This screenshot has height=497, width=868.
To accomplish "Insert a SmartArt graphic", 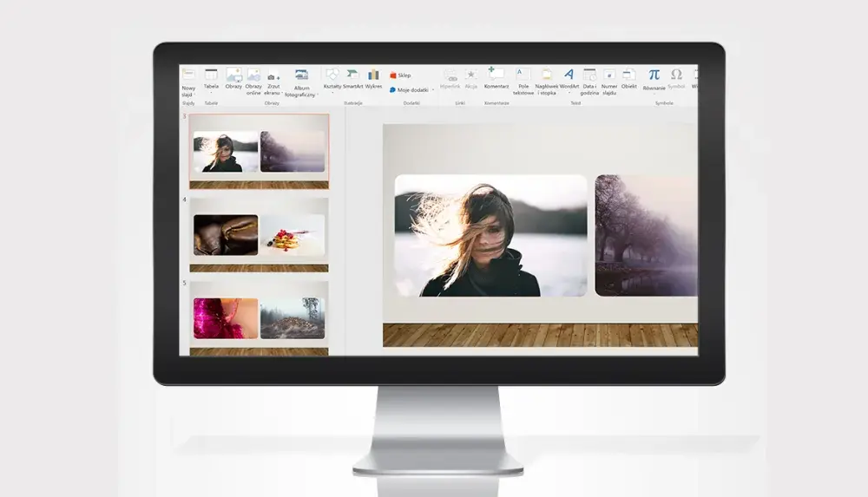I will click(x=352, y=79).
